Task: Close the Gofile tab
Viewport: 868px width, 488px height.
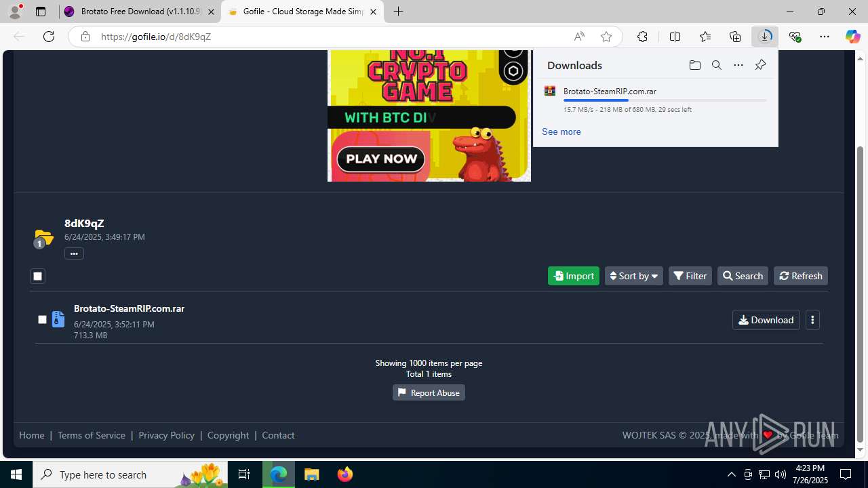Action: (x=373, y=12)
